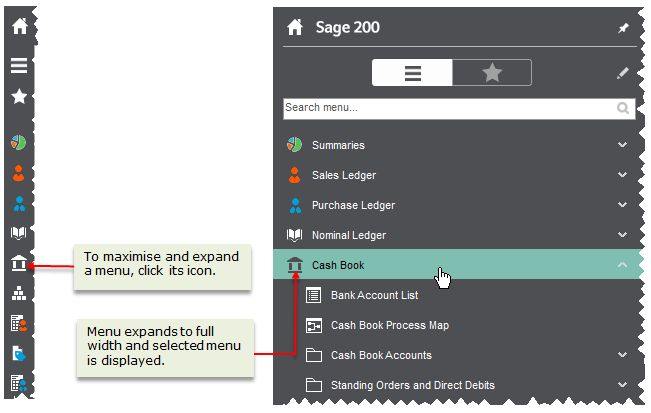Expand the Sales Ledger chevron
651x413 pixels.
pyautogui.click(x=622, y=175)
